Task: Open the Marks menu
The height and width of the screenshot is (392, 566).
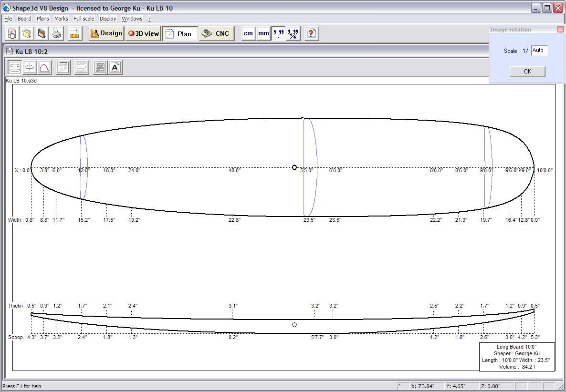Action: pyautogui.click(x=61, y=19)
